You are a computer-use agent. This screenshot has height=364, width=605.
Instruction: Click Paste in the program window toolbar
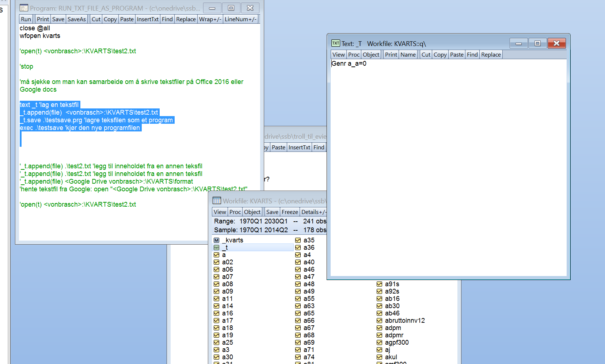(127, 19)
